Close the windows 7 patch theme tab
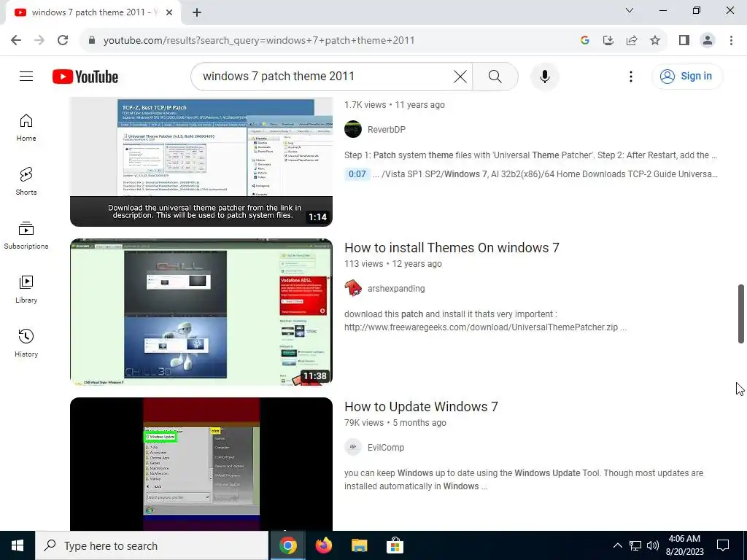 (x=169, y=12)
